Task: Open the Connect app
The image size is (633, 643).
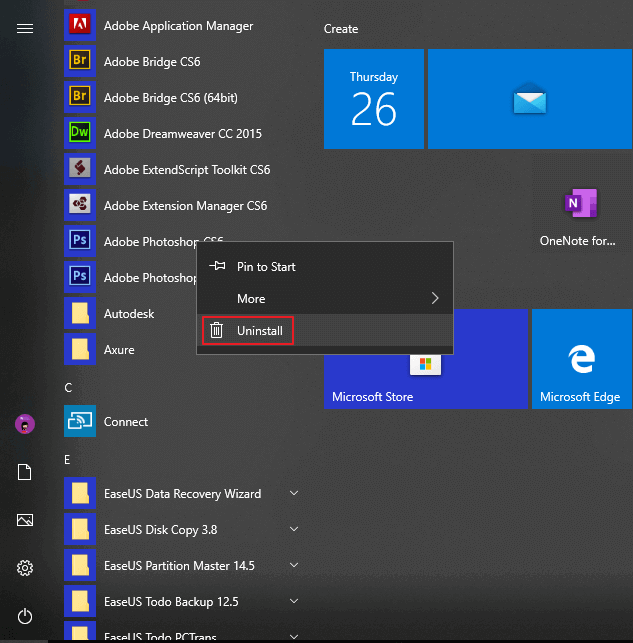Action: click(x=125, y=422)
